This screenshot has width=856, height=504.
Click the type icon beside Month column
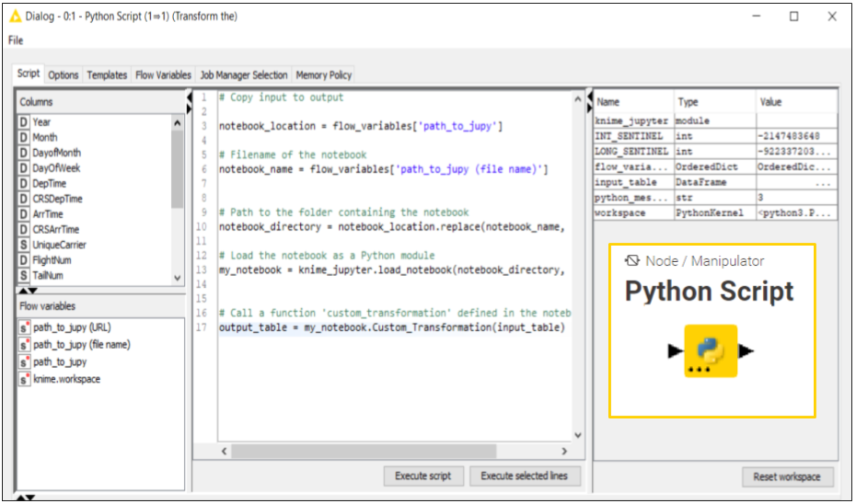click(x=24, y=137)
